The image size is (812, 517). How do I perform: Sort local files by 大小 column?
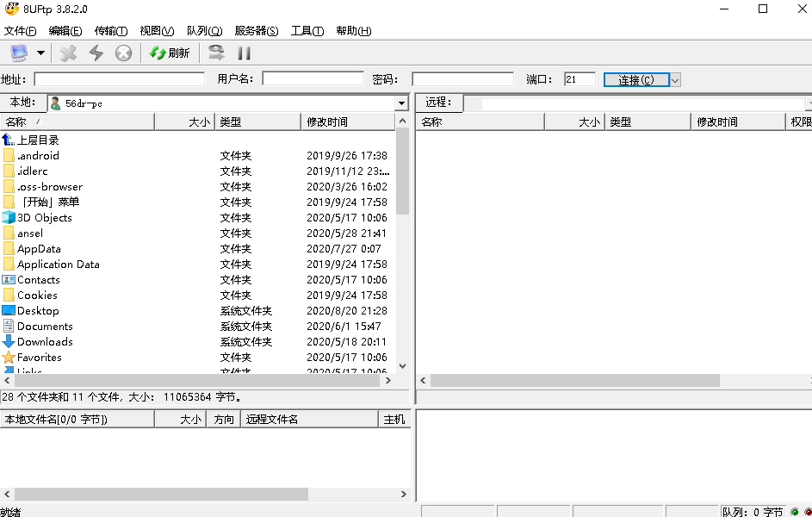point(184,121)
